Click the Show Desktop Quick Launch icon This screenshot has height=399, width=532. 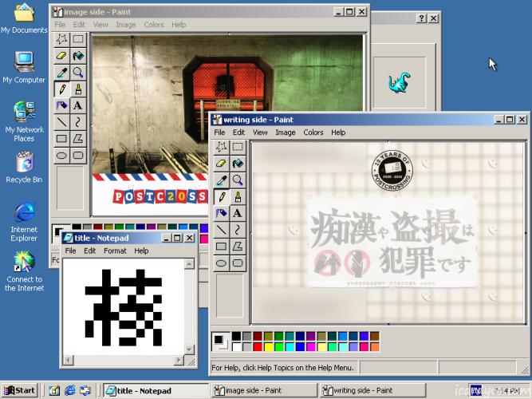[x=54, y=390]
